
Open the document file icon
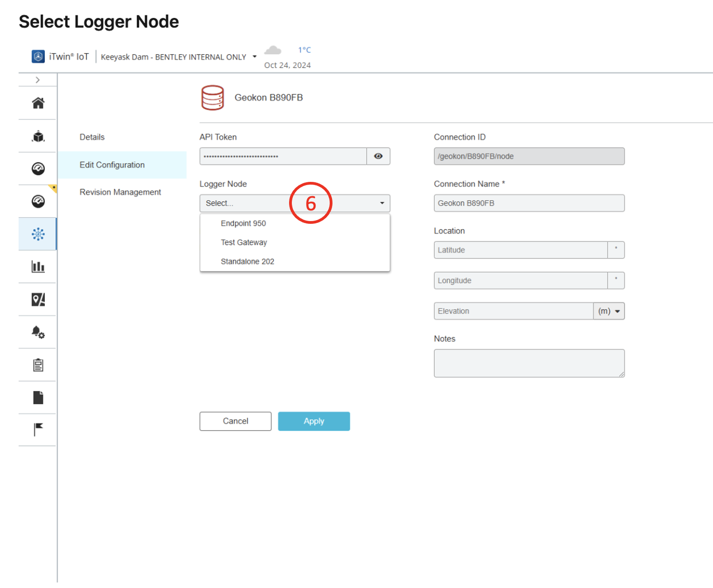(38, 397)
